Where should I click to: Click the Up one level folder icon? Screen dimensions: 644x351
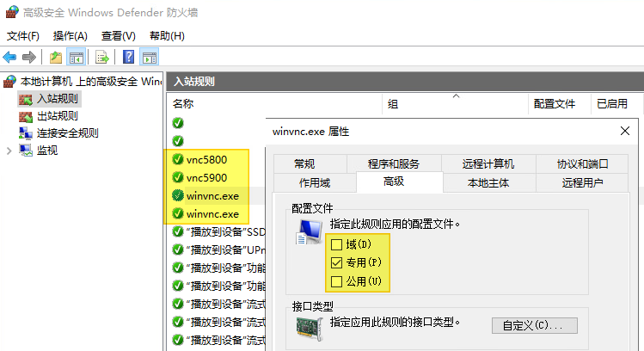tap(55, 57)
